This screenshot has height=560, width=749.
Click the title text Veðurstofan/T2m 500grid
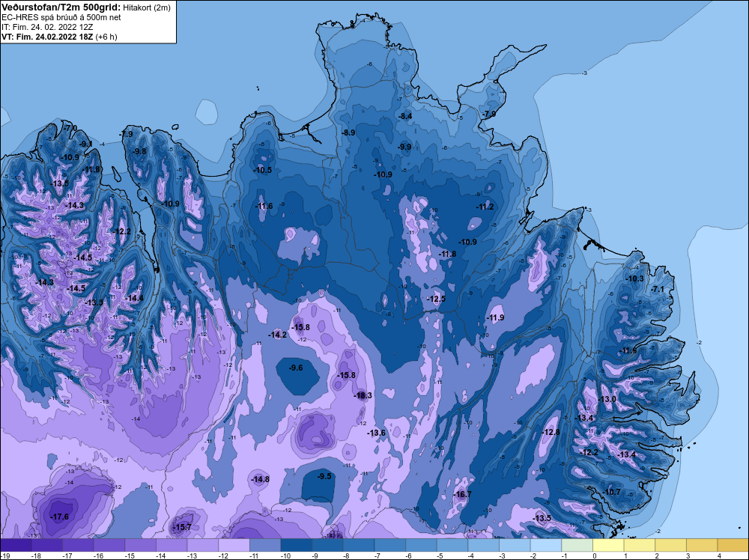click(x=61, y=7)
